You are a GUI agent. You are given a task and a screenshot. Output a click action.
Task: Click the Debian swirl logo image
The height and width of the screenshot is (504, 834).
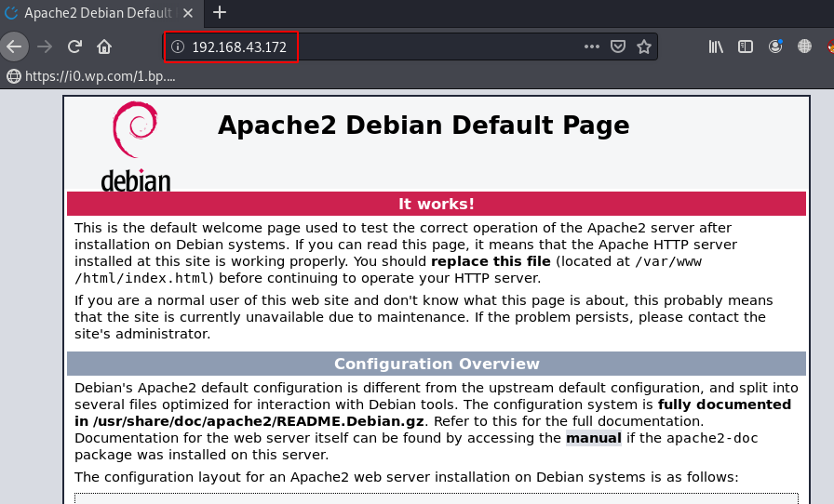(136, 146)
